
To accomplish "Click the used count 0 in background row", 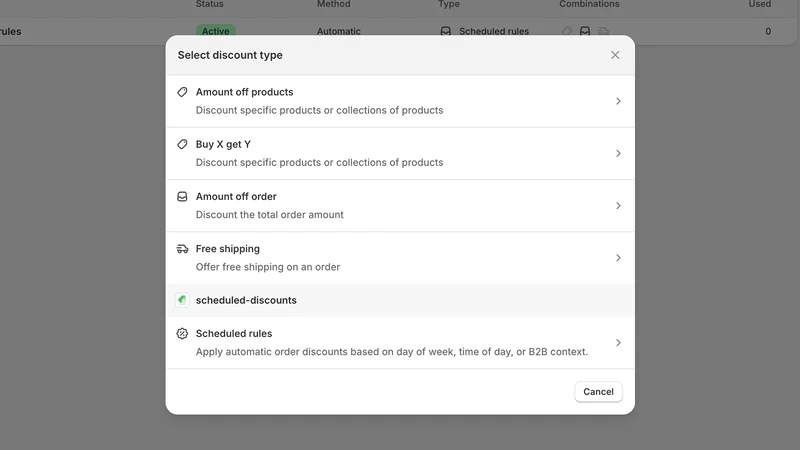I will [768, 31].
